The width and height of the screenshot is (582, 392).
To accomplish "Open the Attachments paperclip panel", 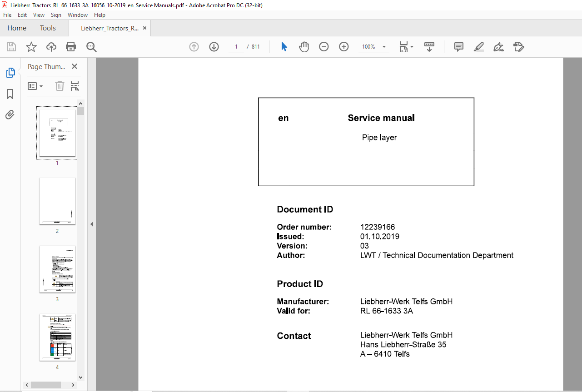I will pyautogui.click(x=10, y=114).
